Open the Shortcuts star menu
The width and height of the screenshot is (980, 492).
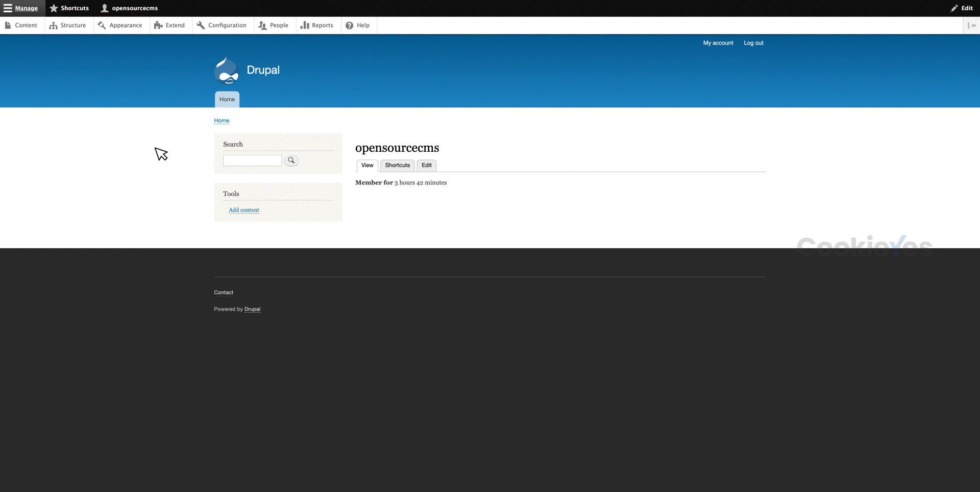69,8
